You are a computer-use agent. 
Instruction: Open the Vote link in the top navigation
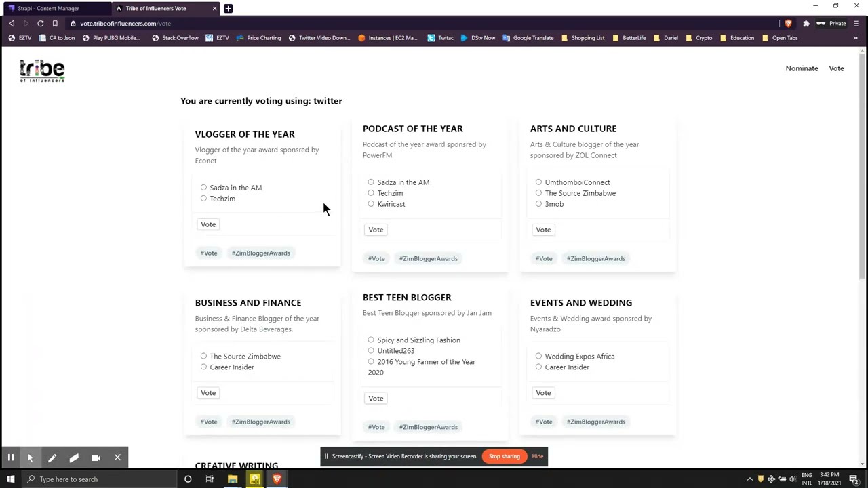836,68
